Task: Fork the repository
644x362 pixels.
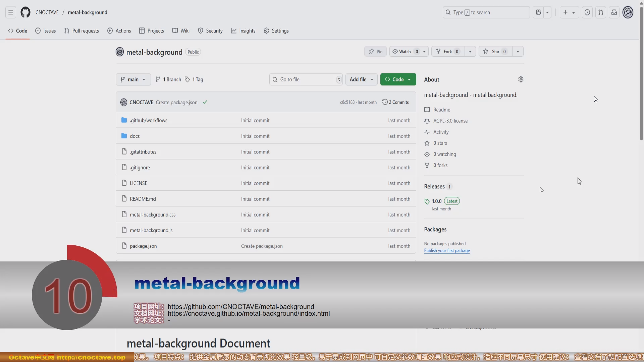Action: pyautogui.click(x=448, y=52)
